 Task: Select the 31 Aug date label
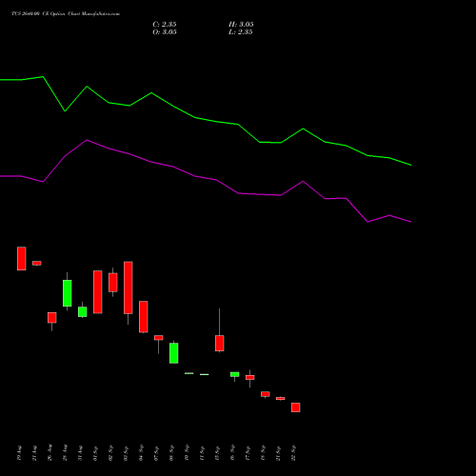(80, 453)
